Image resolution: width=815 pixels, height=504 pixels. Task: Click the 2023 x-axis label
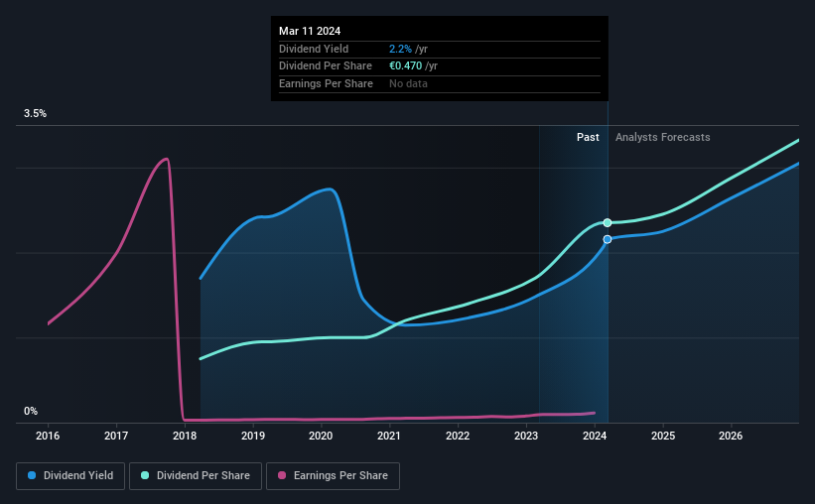(526, 436)
